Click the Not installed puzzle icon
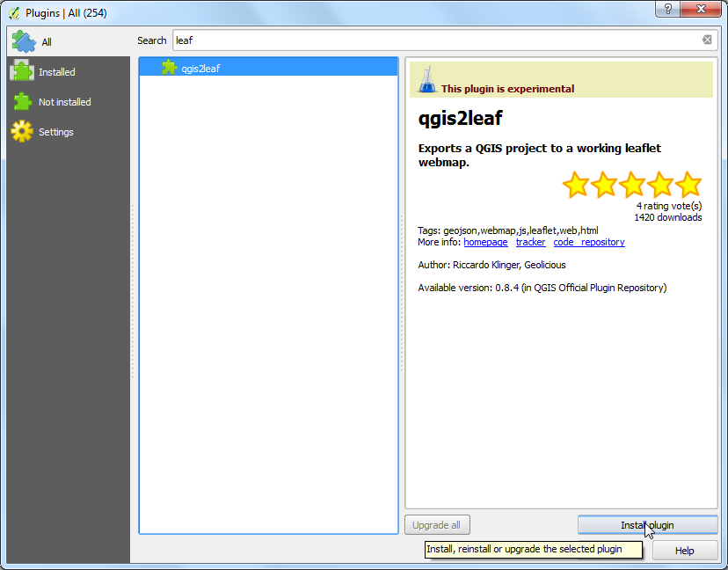 [x=22, y=101]
